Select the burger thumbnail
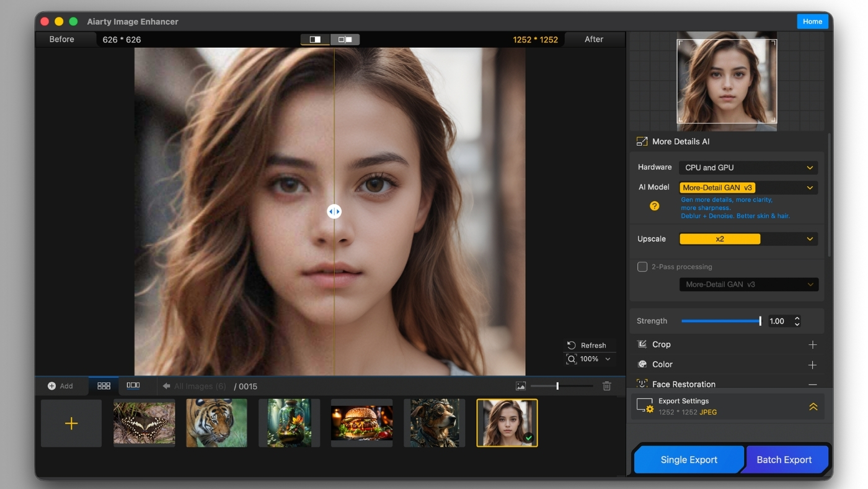This screenshot has width=868, height=489. click(361, 423)
